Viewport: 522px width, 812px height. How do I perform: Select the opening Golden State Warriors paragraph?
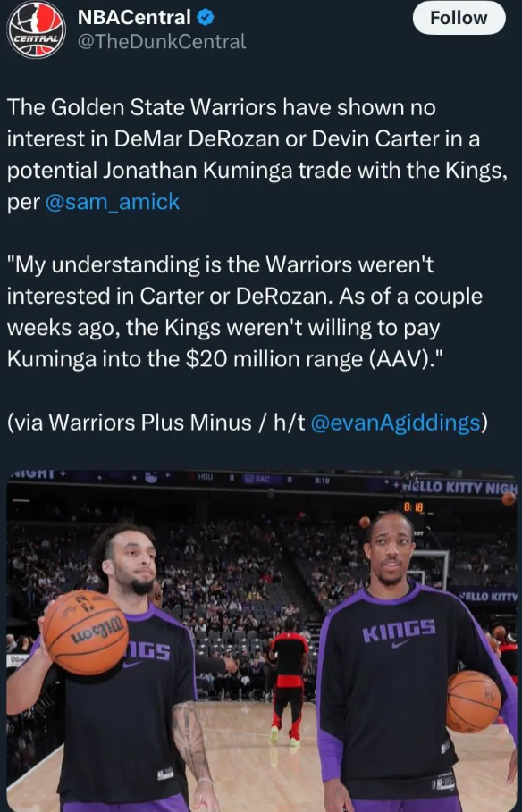[x=257, y=155]
